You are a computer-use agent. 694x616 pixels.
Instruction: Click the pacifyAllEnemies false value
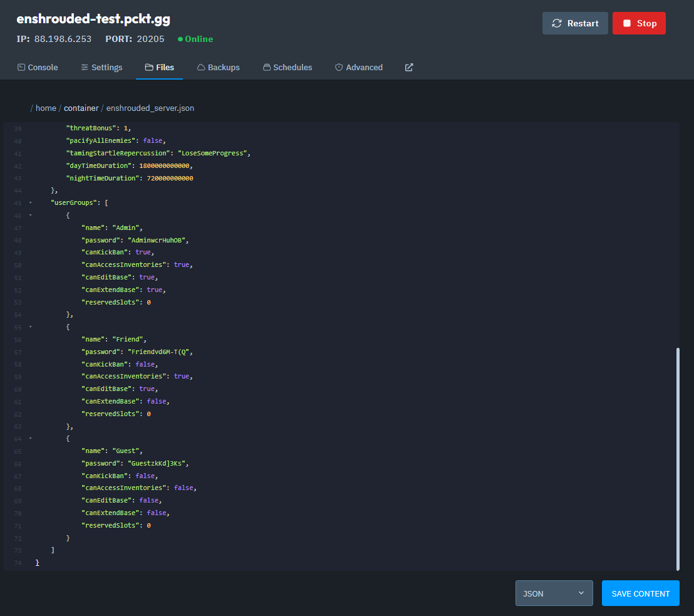click(153, 140)
